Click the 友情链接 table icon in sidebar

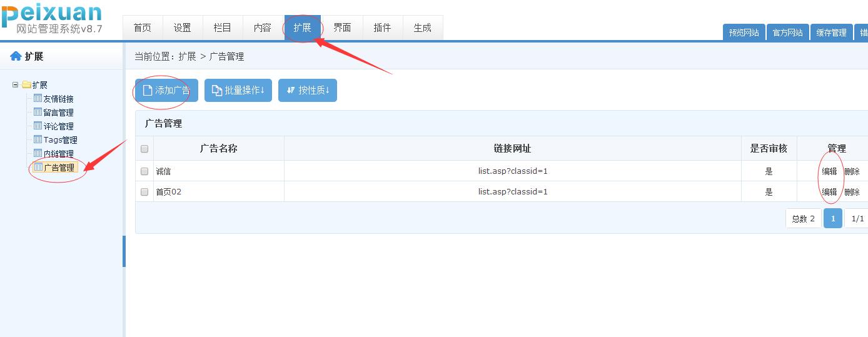pyautogui.click(x=38, y=99)
